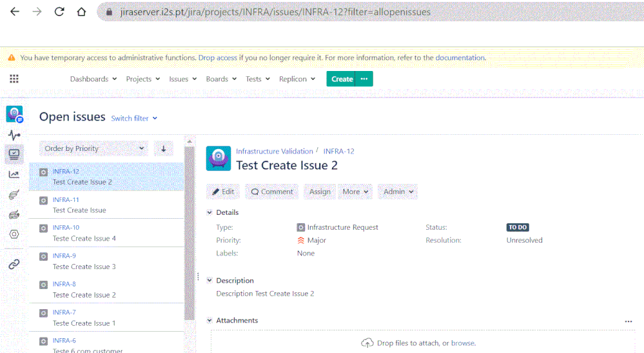Click the panel splitter dotted handle

[198, 277]
